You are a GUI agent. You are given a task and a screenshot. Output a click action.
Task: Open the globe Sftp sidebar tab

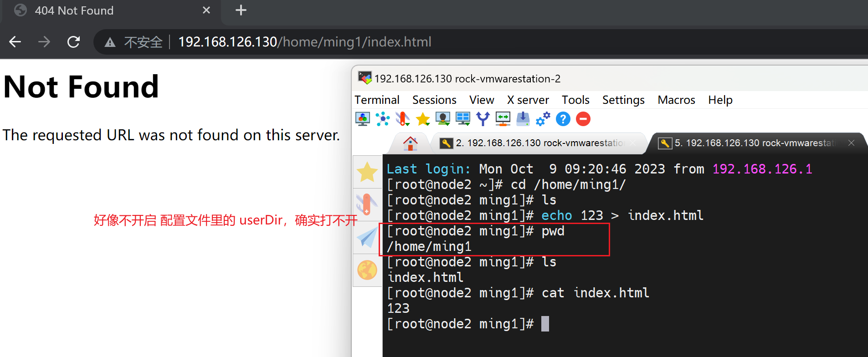pos(367,270)
